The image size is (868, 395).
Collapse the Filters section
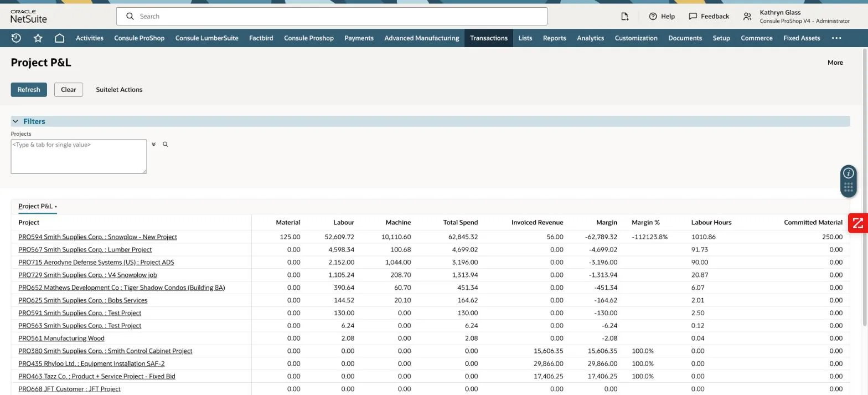(15, 121)
